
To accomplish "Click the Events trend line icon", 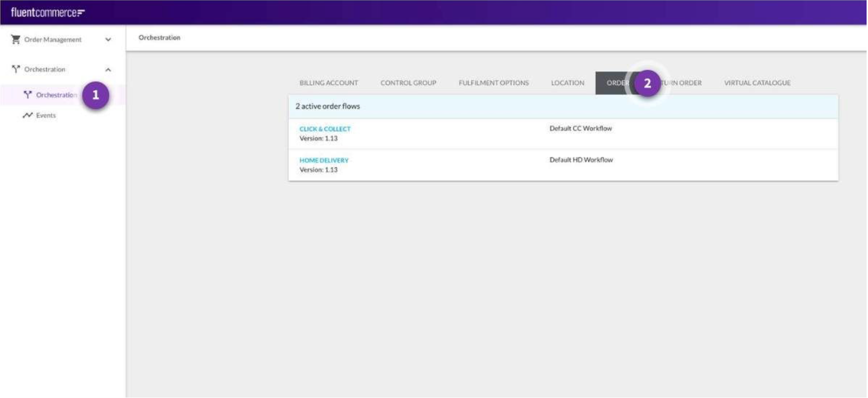I will (x=28, y=115).
